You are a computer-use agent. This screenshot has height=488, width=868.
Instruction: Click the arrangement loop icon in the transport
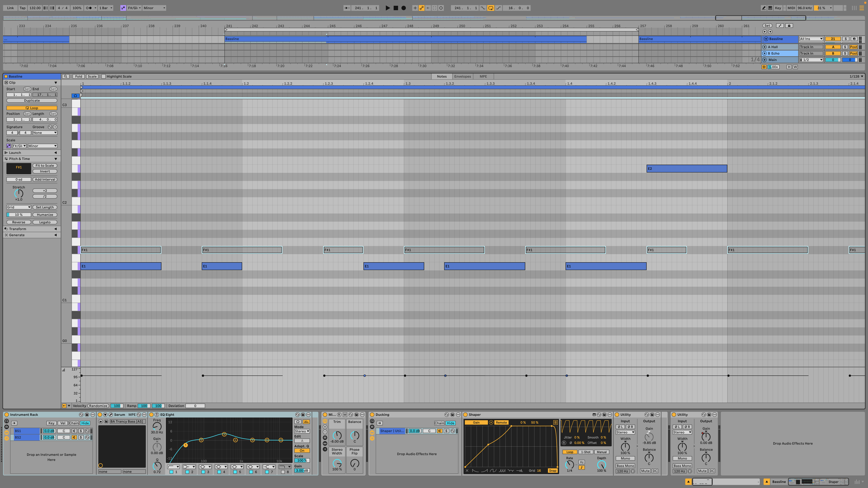[x=491, y=8]
